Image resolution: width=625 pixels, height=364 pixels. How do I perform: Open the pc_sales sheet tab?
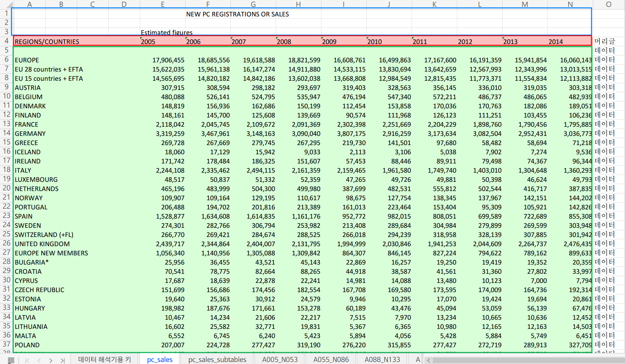coord(160,359)
